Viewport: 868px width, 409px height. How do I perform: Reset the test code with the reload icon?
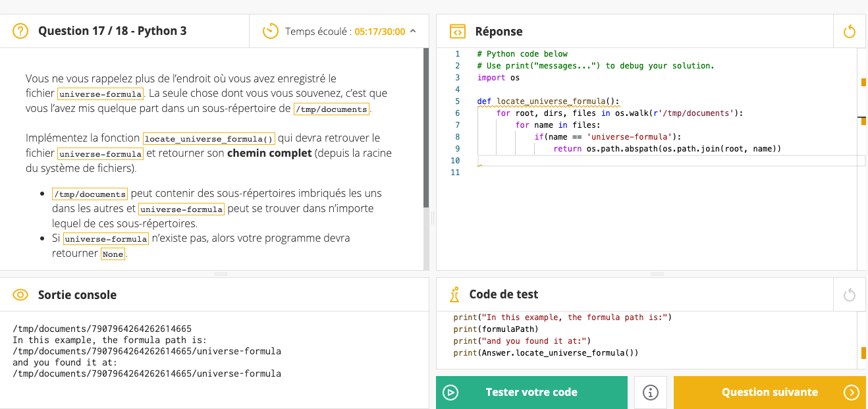pos(849,294)
